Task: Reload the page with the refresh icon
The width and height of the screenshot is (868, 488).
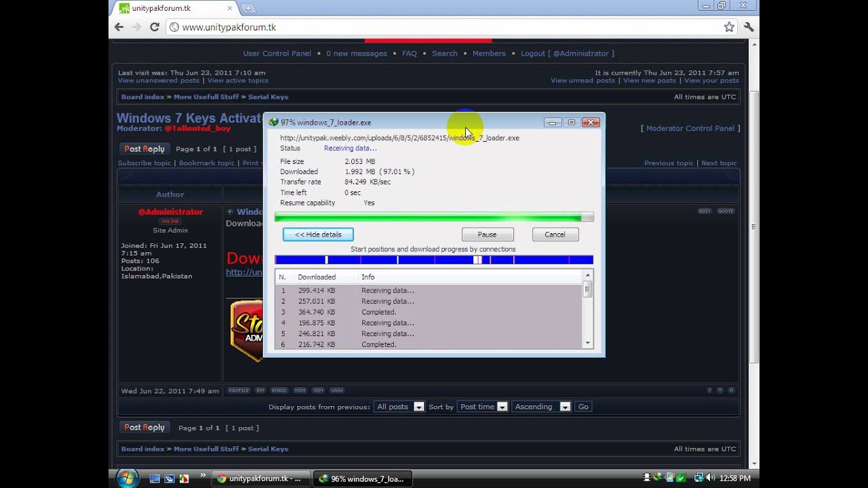Action: click(155, 27)
